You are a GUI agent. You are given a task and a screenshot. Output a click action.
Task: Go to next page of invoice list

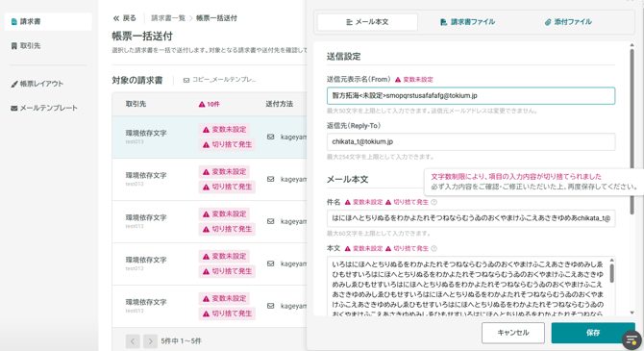[150, 341]
